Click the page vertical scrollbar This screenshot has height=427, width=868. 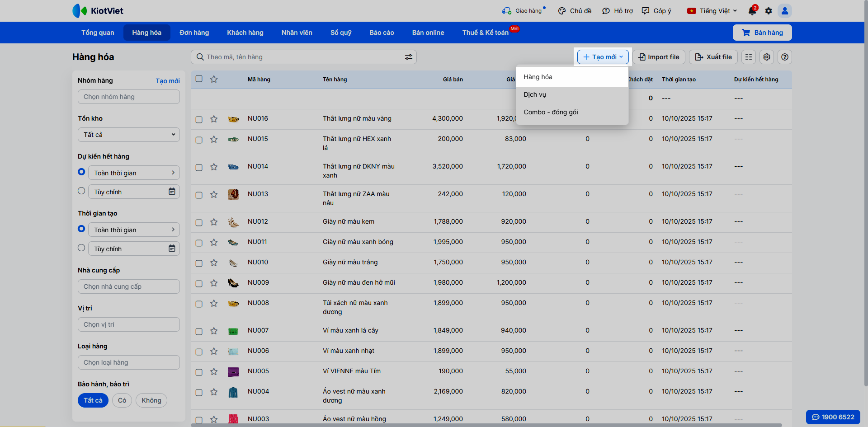tap(865, 193)
